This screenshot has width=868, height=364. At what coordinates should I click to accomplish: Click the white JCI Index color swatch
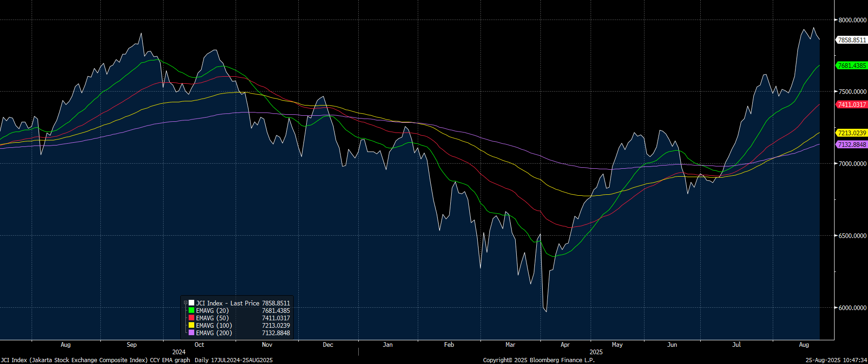[191, 303]
